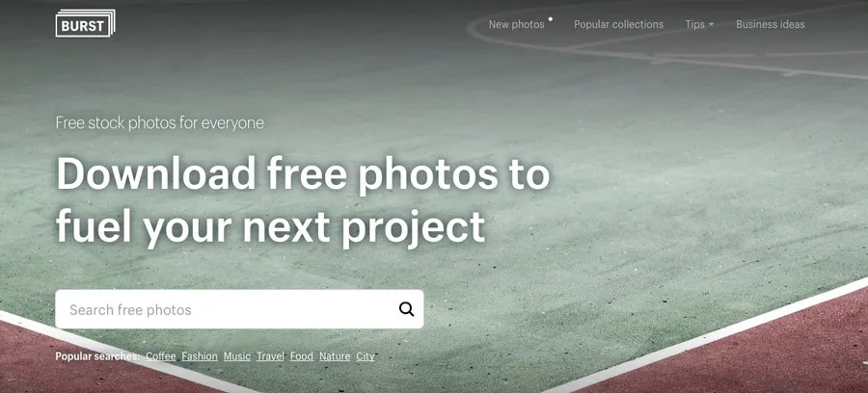
Task: Click the Download free photos headline
Action: (303, 200)
